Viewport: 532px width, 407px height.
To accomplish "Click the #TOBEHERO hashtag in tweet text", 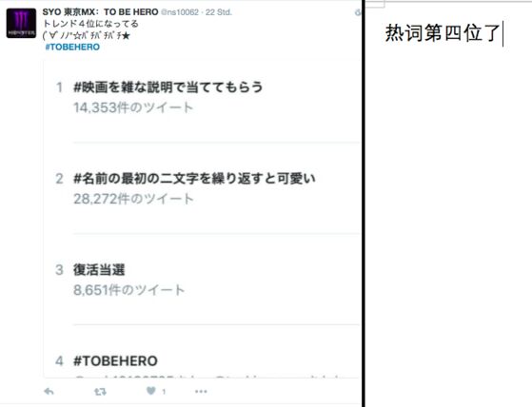I will tap(72, 47).
